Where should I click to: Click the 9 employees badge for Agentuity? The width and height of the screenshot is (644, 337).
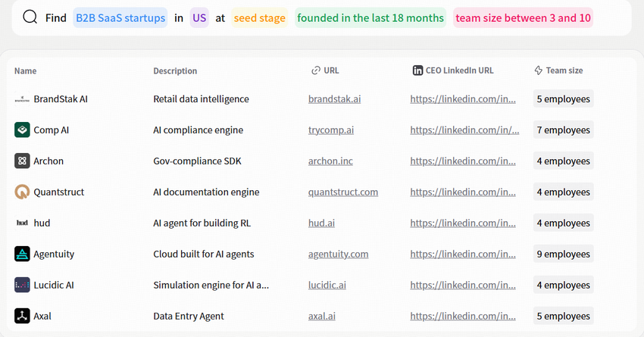pos(563,254)
